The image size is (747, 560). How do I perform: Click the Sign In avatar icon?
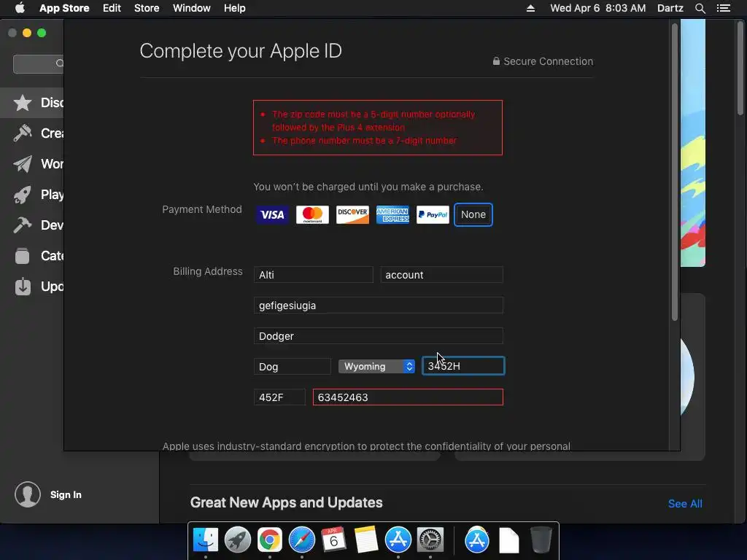pos(28,494)
